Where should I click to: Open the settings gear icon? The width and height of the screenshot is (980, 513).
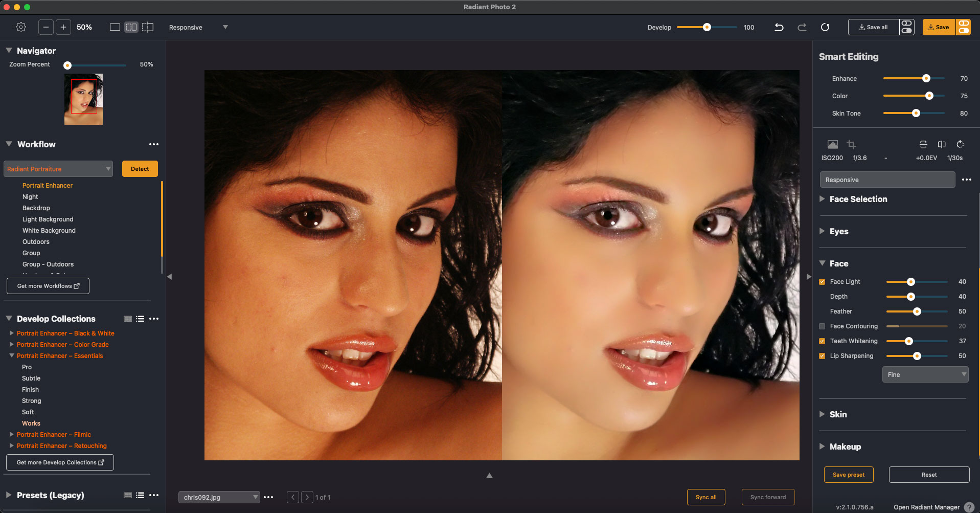pyautogui.click(x=21, y=27)
